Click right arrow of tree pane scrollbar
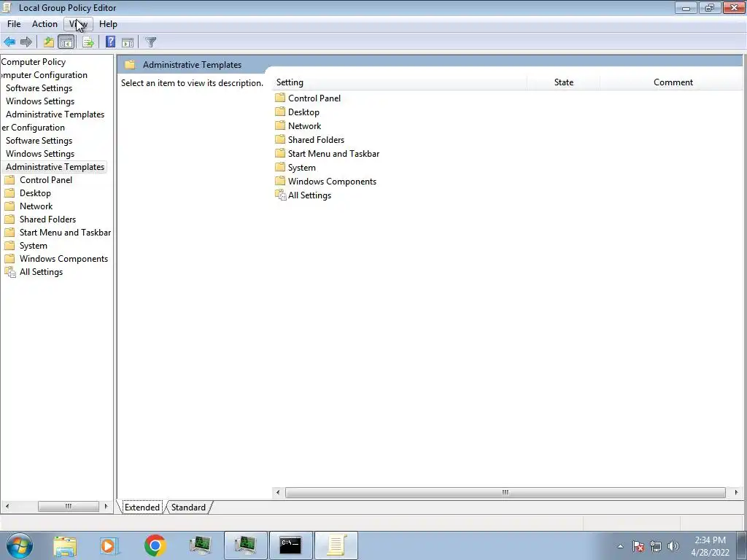This screenshot has height=560, width=747. coord(106,506)
